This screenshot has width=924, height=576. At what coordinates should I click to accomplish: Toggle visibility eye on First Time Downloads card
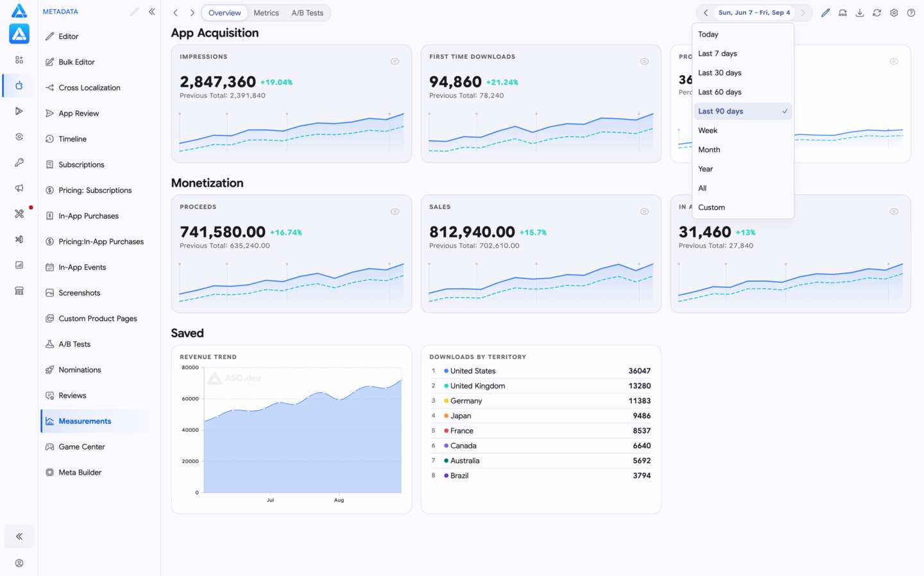point(644,62)
